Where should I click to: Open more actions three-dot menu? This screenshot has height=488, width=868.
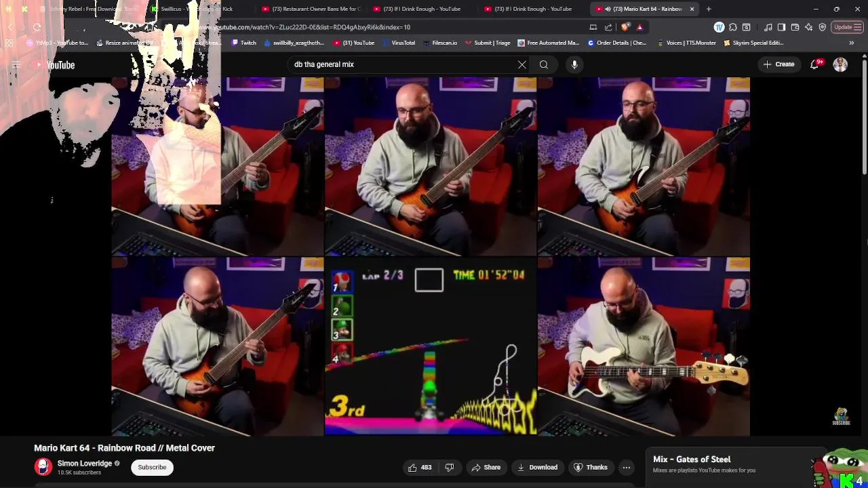[627, 467]
